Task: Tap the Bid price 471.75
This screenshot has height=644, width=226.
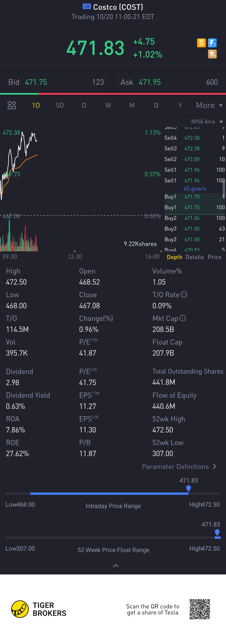Action: pyautogui.click(x=36, y=82)
